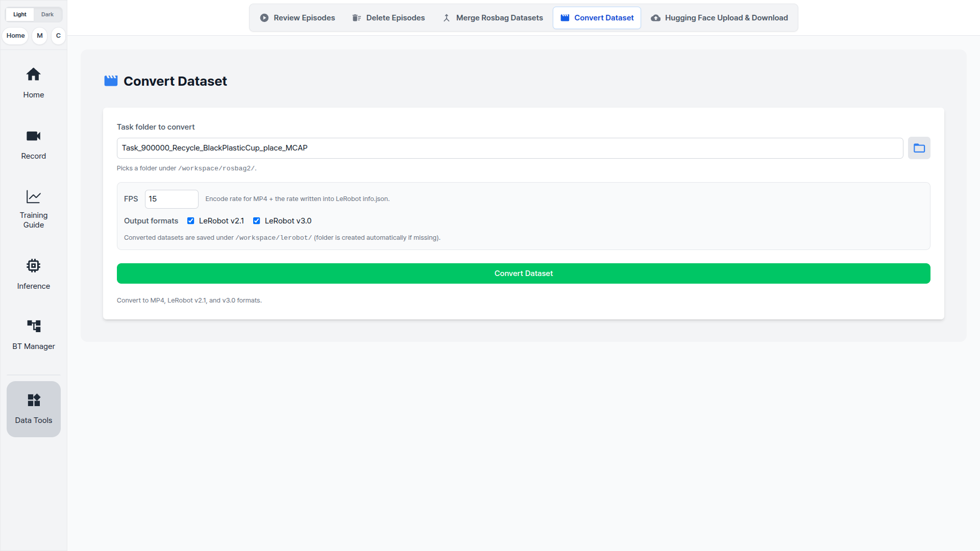Click the M round button
The width and height of the screenshot is (980, 551).
pos(40,36)
